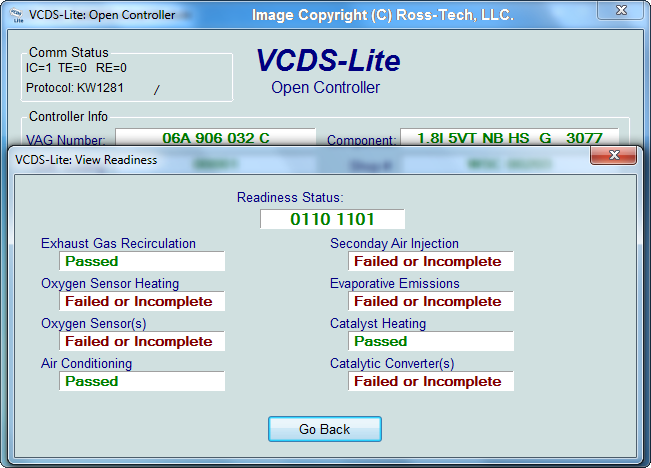
Task: Click the Seconday Air Injection label
Action: click(x=394, y=243)
